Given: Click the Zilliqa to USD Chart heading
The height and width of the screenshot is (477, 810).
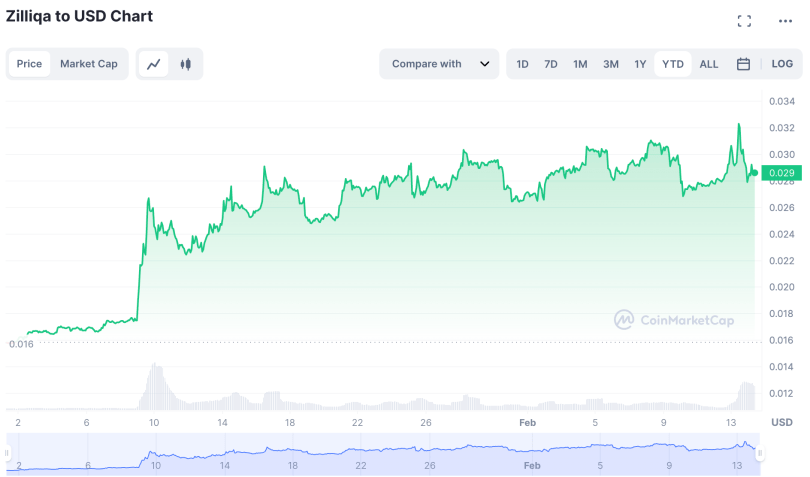Looking at the screenshot, I should (x=80, y=17).
